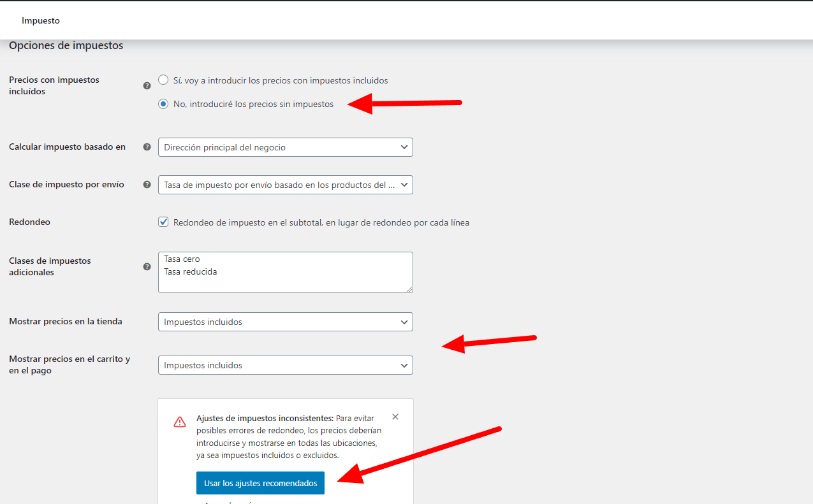Select 'No, introduciré los precios sin impuestos'
Image resolution: width=813 pixels, height=504 pixels.
(x=163, y=104)
